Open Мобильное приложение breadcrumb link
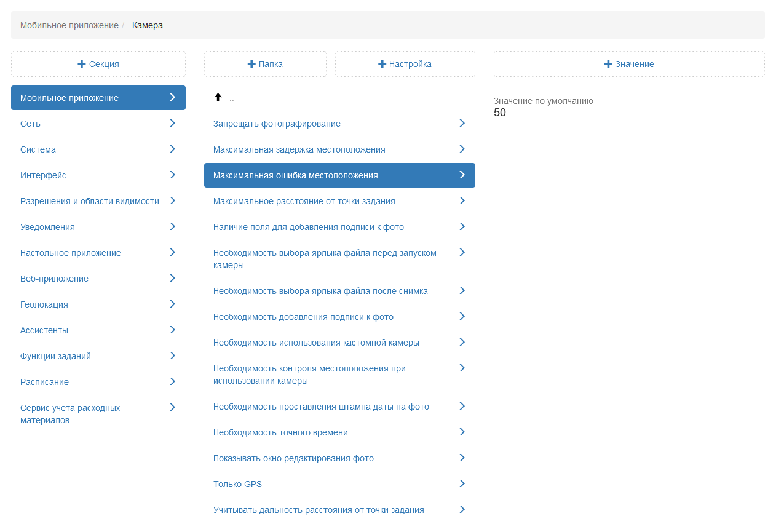The image size is (776, 532). click(69, 25)
